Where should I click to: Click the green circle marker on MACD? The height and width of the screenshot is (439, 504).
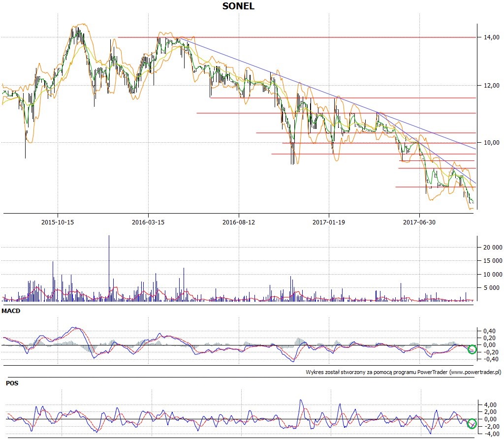(x=472, y=349)
